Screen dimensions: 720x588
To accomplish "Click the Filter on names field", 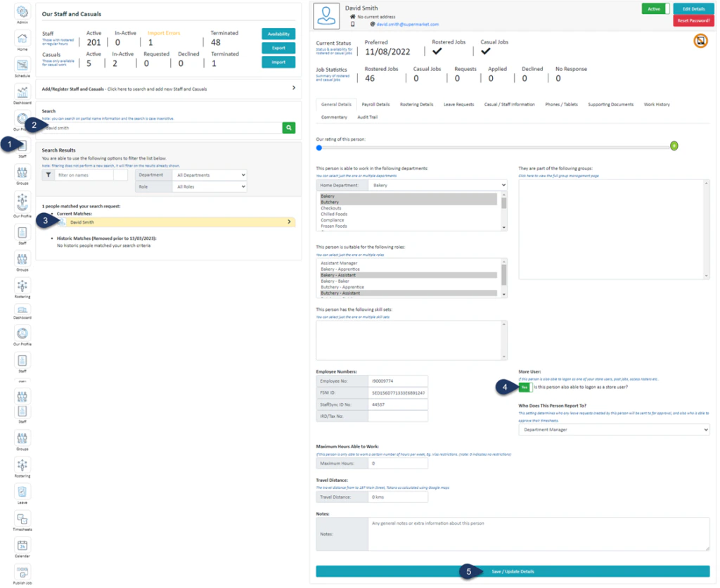I will click(x=84, y=175).
